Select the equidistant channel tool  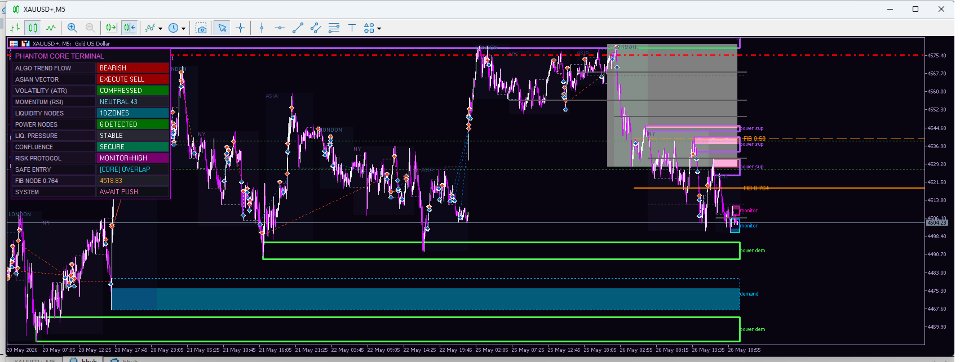315,28
